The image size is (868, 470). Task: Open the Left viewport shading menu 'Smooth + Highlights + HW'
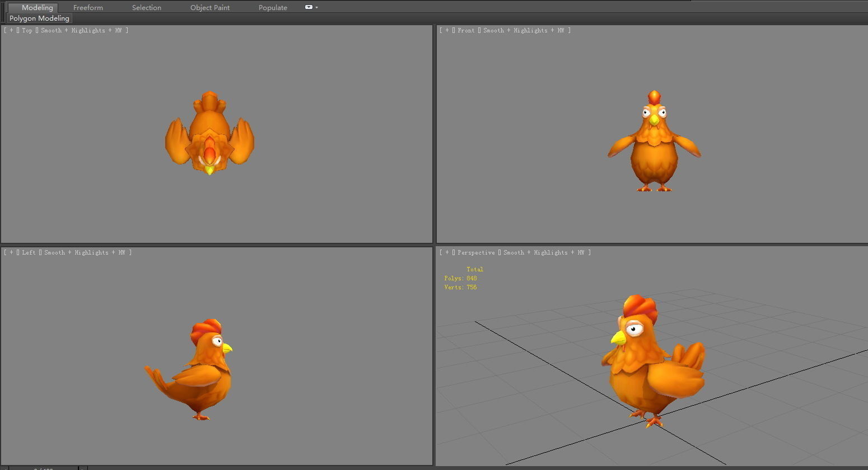pos(85,252)
